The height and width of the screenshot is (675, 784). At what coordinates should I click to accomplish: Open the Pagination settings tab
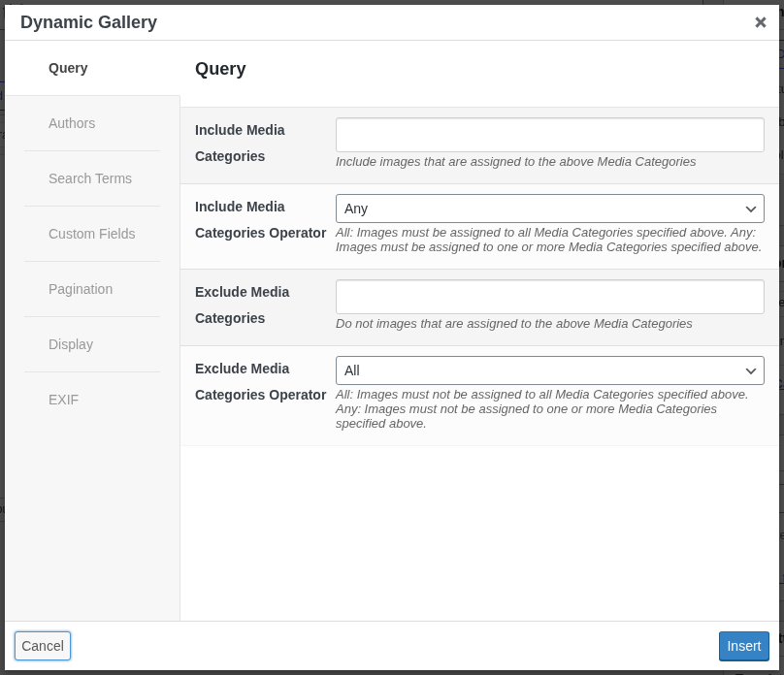point(81,289)
